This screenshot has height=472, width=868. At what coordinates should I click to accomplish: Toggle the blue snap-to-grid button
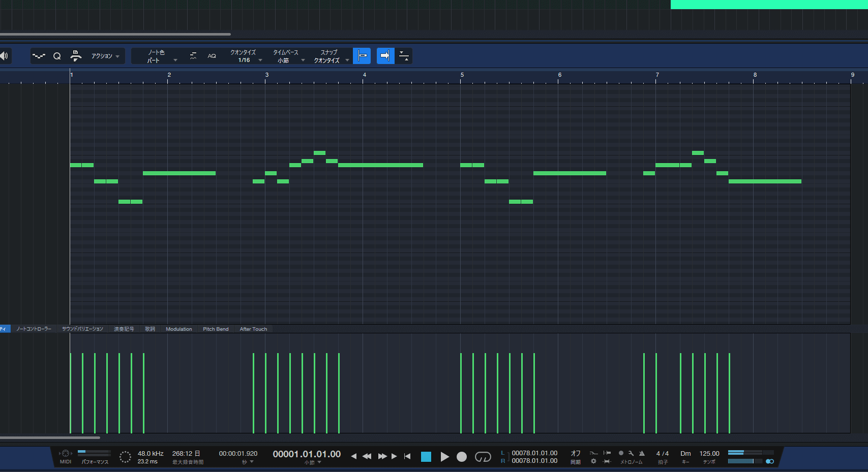pos(362,56)
